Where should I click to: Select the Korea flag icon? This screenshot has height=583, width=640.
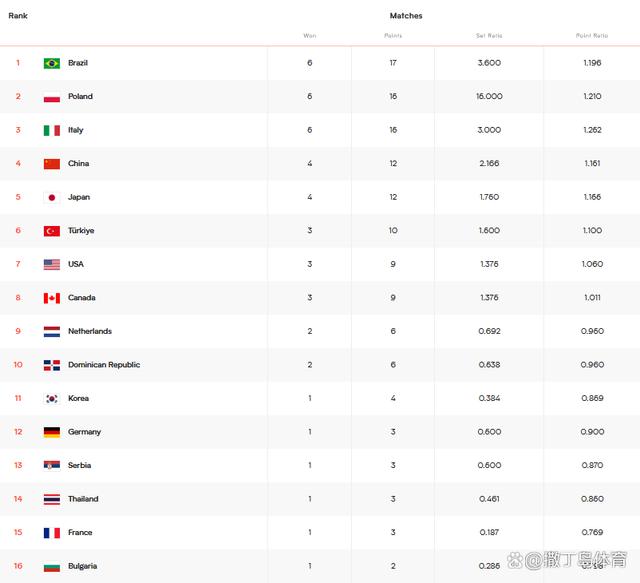[x=52, y=398]
